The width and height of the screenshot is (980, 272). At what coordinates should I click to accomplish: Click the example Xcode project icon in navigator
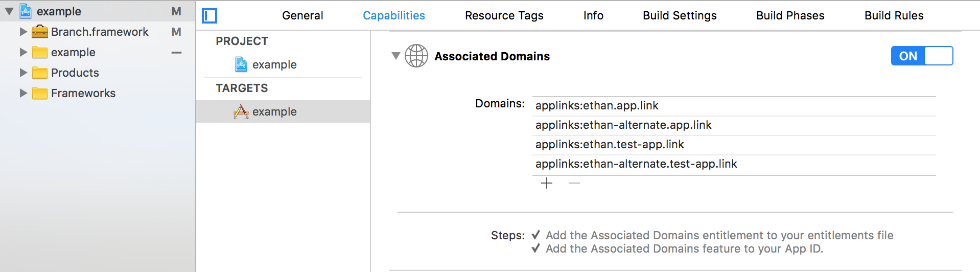26,11
